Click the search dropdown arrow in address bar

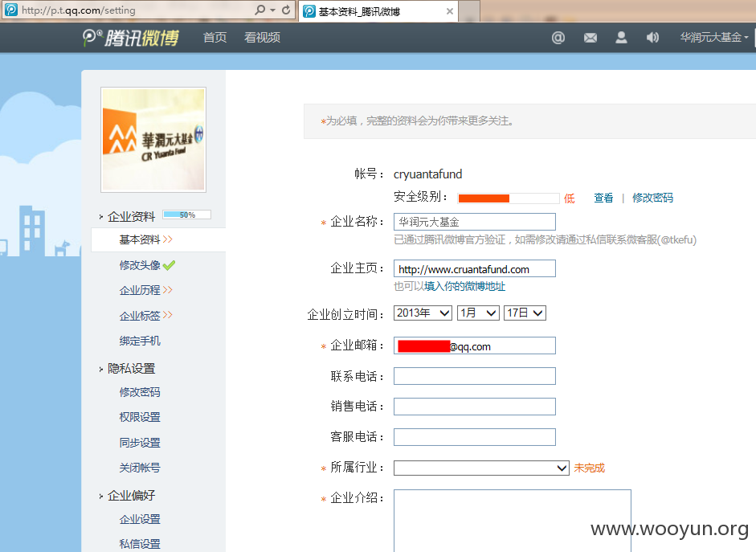click(x=273, y=10)
